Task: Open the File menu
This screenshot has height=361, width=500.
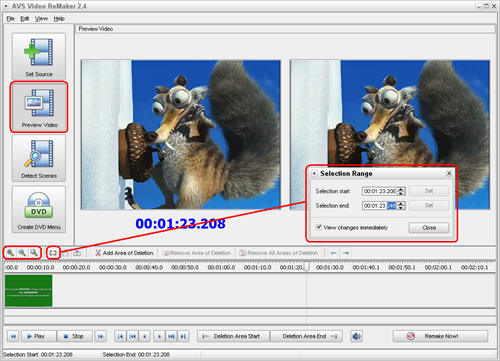Action: pyautogui.click(x=10, y=19)
